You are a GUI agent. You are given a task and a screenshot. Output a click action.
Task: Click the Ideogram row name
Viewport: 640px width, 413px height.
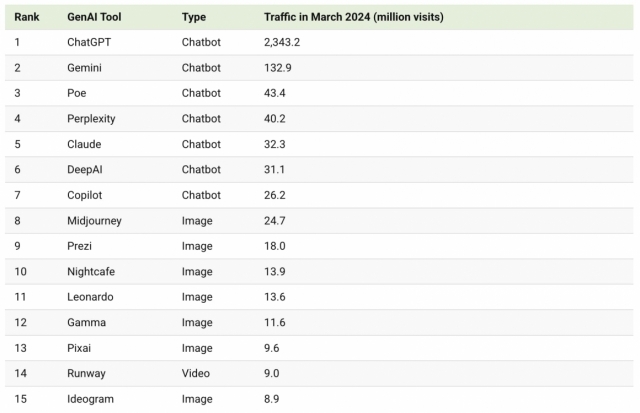tap(90, 399)
